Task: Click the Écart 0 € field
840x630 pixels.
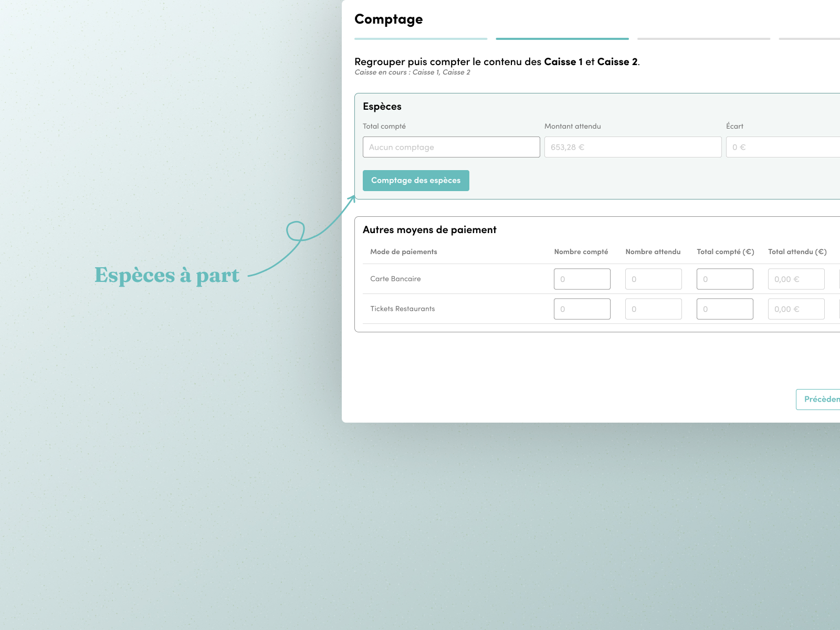Action: coord(783,147)
